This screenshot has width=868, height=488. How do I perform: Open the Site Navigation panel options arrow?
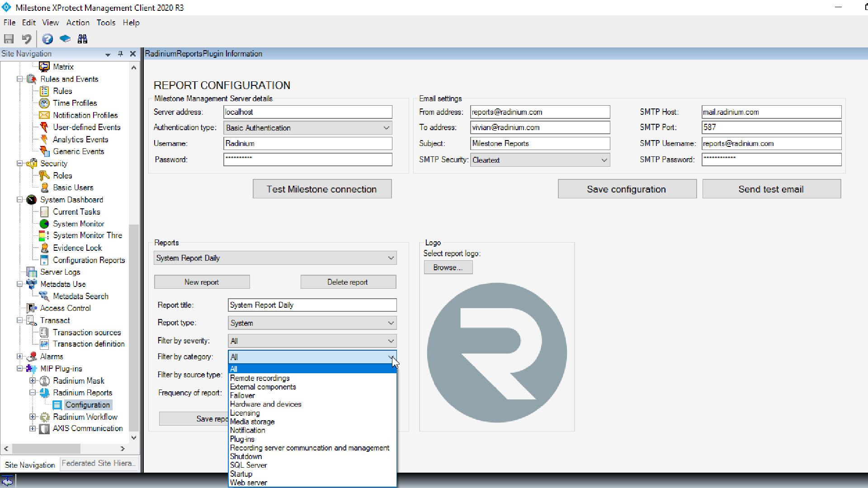(108, 54)
